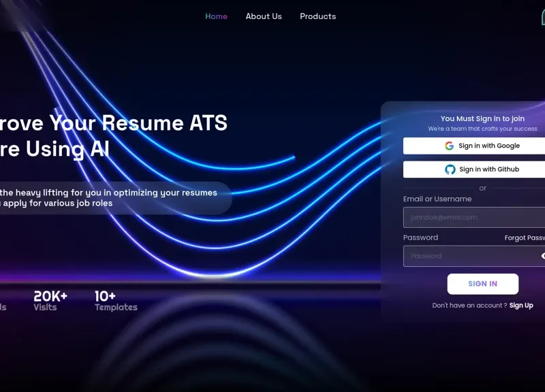
Task: Focus the Email or Username field
Action: click(473, 218)
